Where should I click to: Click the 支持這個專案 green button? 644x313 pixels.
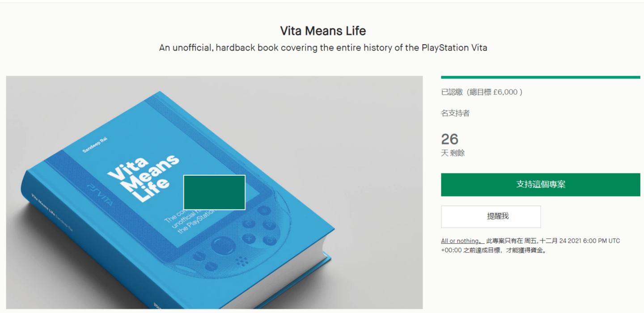click(540, 185)
